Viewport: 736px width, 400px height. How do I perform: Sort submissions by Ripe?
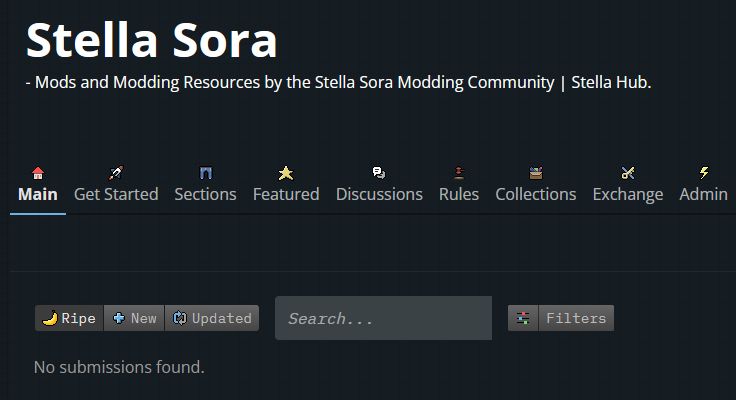(69, 318)
